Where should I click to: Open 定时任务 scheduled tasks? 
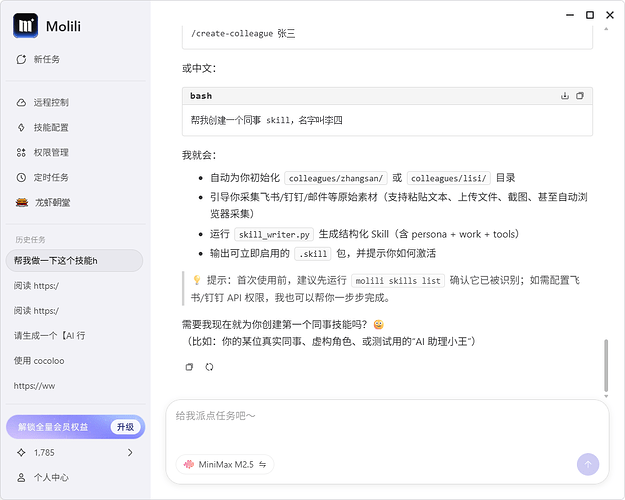click(x=50, y=177)
